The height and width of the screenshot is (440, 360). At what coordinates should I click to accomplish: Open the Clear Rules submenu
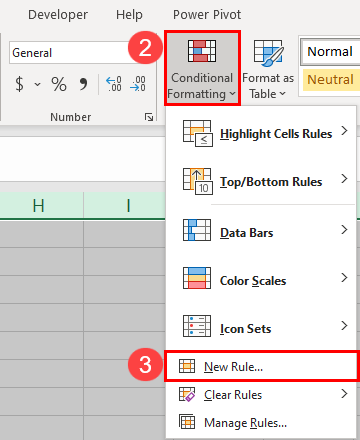261,395
